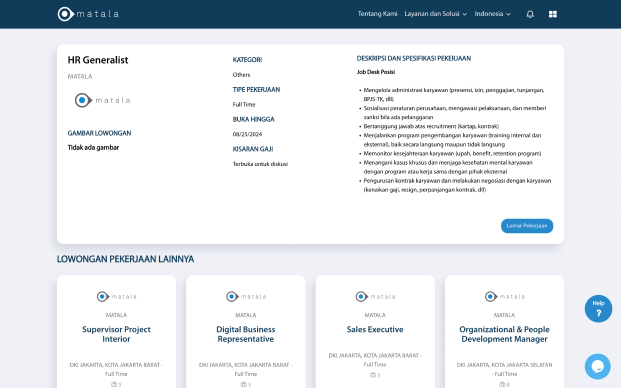The width and height of the screenshot is (621, 388).
Task: Click LOWONGAN PEKERJAAN LAINNYA heading
Action: pos(125,259)
